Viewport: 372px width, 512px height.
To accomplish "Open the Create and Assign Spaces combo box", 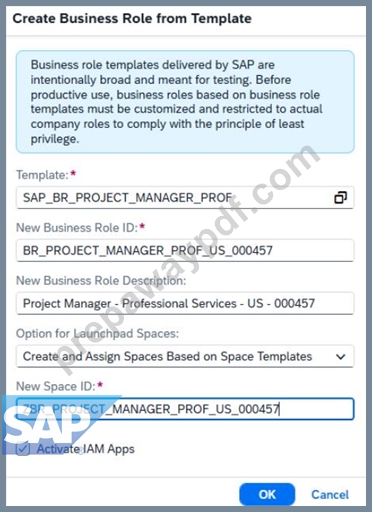I will point(185,356).
